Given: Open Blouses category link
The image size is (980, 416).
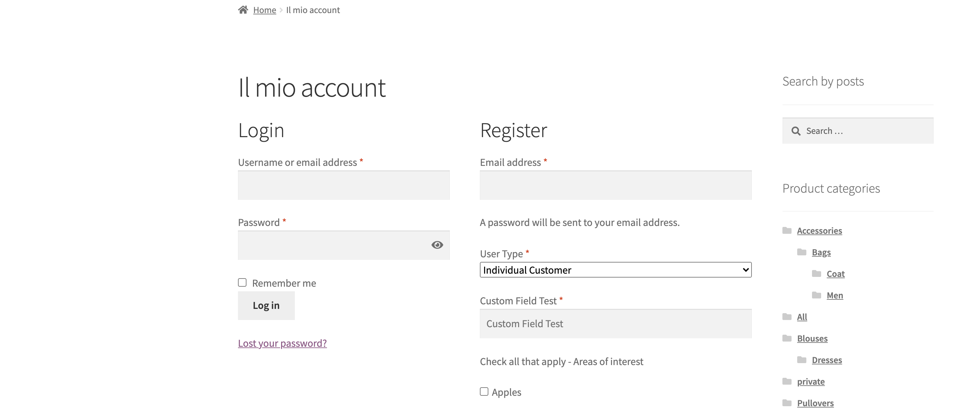Looking at the screenshot, I should [x=813, y=339].
